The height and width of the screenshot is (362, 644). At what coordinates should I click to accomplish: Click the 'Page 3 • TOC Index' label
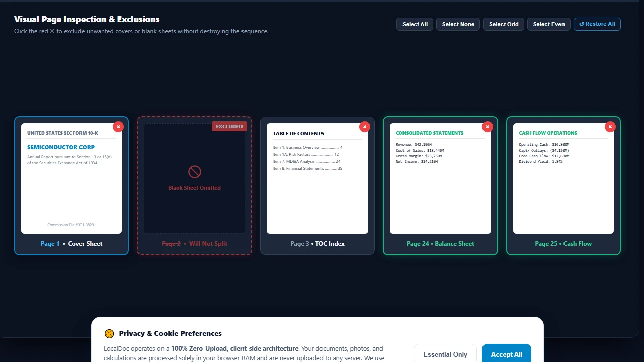click(317, 244)
